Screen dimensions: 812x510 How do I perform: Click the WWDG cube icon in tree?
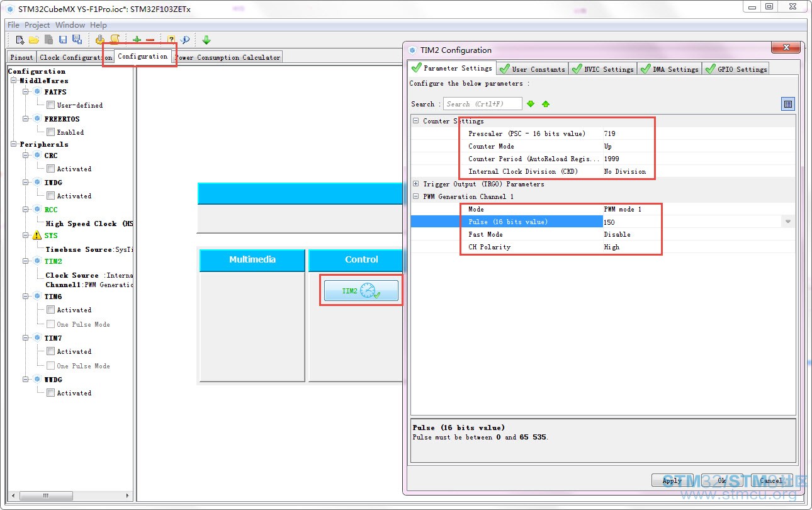[37, 380]
